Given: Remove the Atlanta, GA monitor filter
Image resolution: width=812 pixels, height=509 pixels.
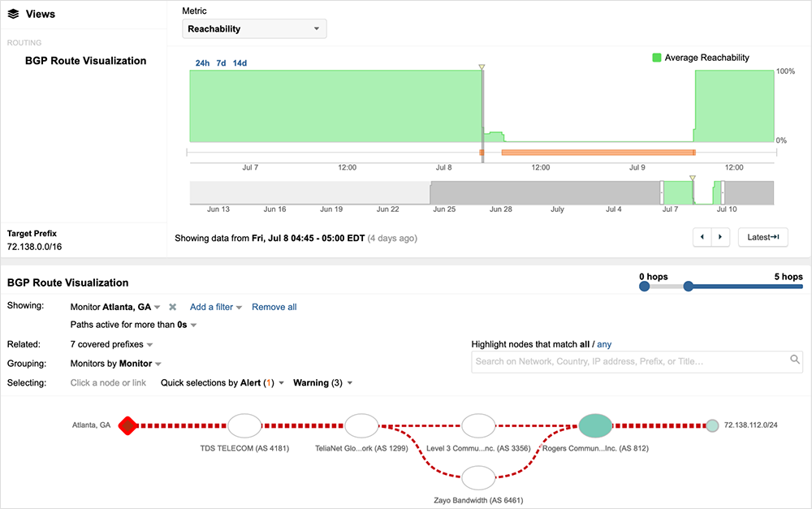Looking at the screenshot, I should point(172,307).
